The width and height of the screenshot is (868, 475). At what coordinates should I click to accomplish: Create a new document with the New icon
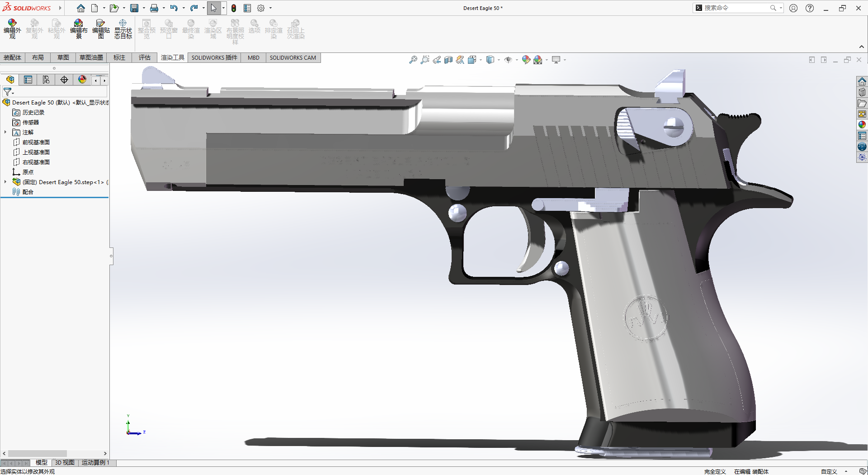point(94,8)
